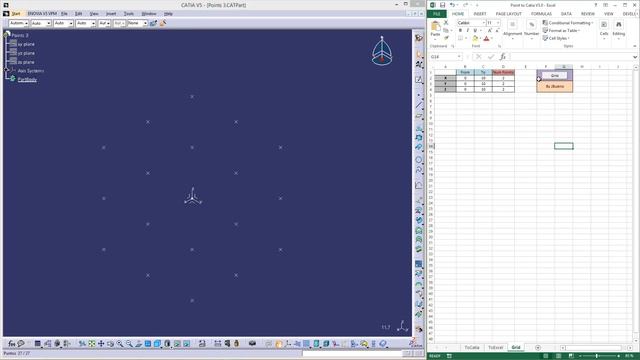Click the Alignment group button in Excel ribbon
This screenshot has height=360, width=640.
click(512, 29)
